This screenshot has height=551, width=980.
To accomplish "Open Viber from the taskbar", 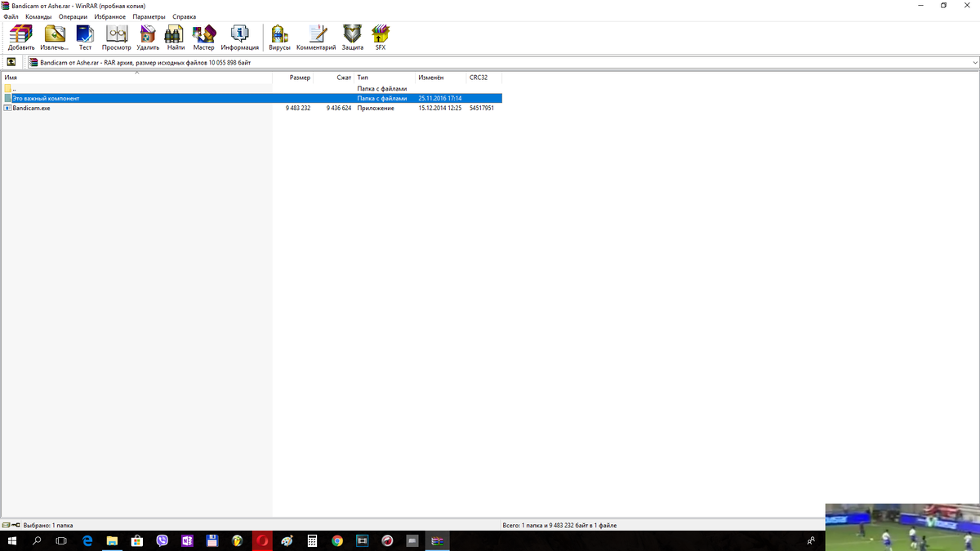I will pos(162,540).
